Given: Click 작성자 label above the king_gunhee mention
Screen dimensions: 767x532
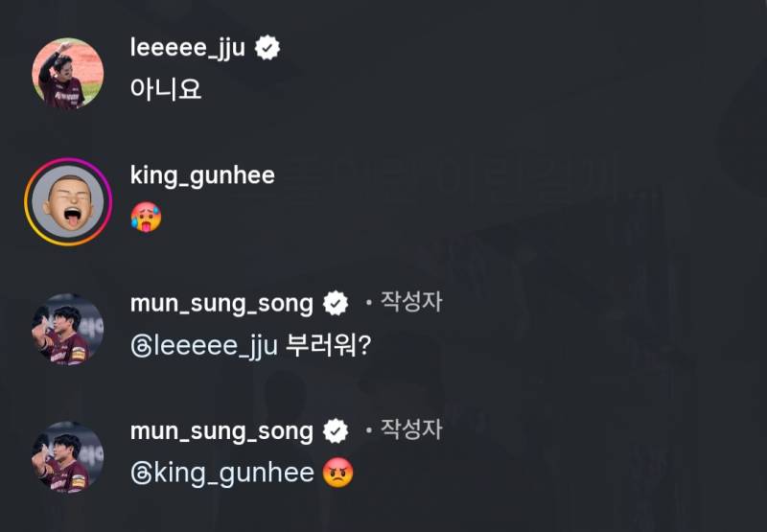Looking at the screenshot, I should pyautogui.click(x=411, y=430).
